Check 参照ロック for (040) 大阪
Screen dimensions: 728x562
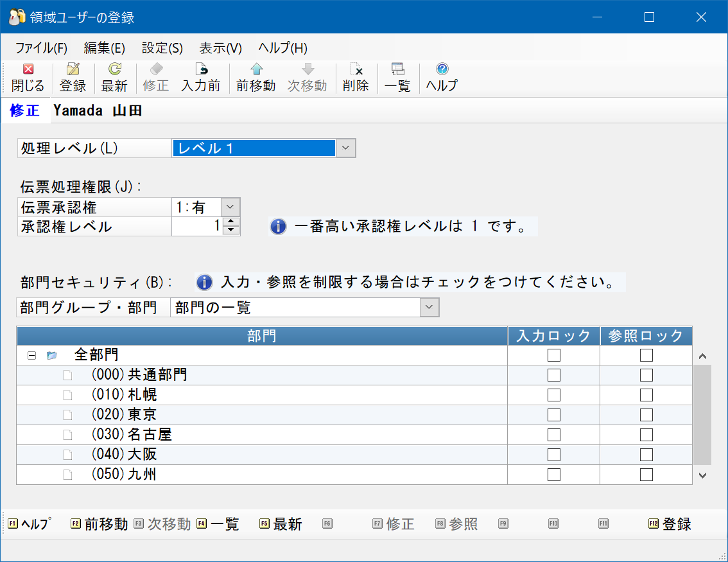pos(646,455)
